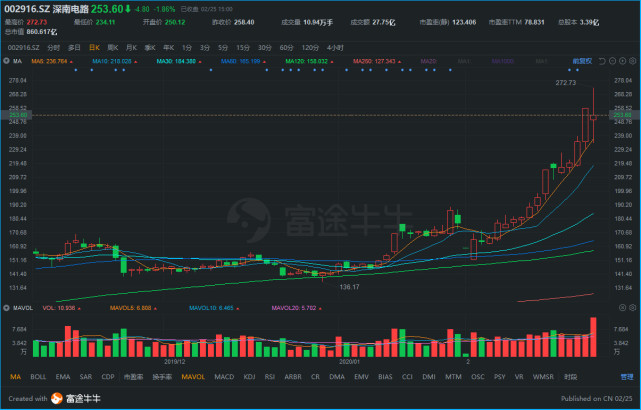This screenshot has height=410, width=641.
Task: Select the MACD indicator button
Action: [x=224, y=377]
